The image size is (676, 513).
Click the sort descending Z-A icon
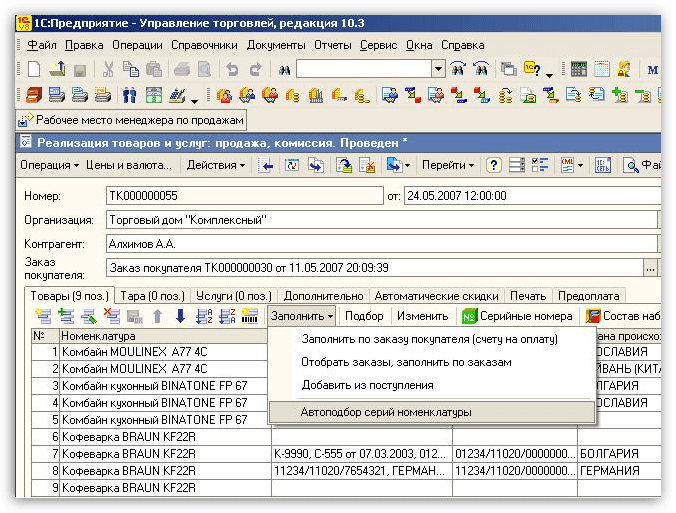tap(227, 316)
